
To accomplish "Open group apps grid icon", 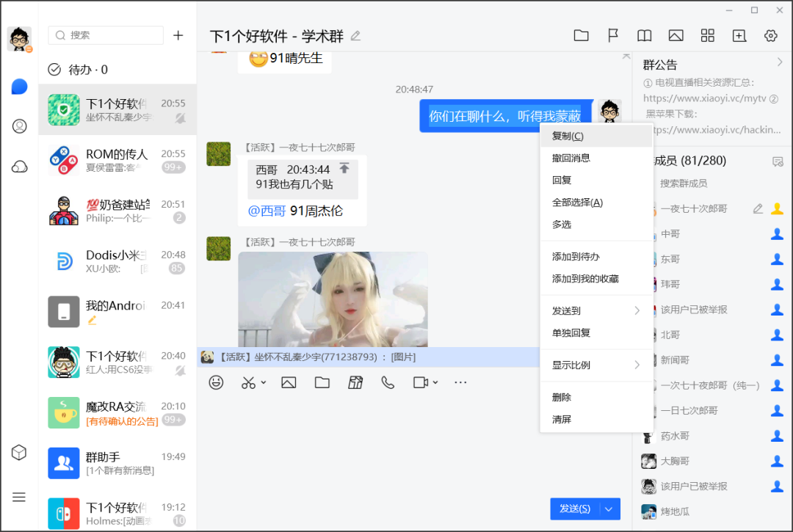I will point(707,34).
